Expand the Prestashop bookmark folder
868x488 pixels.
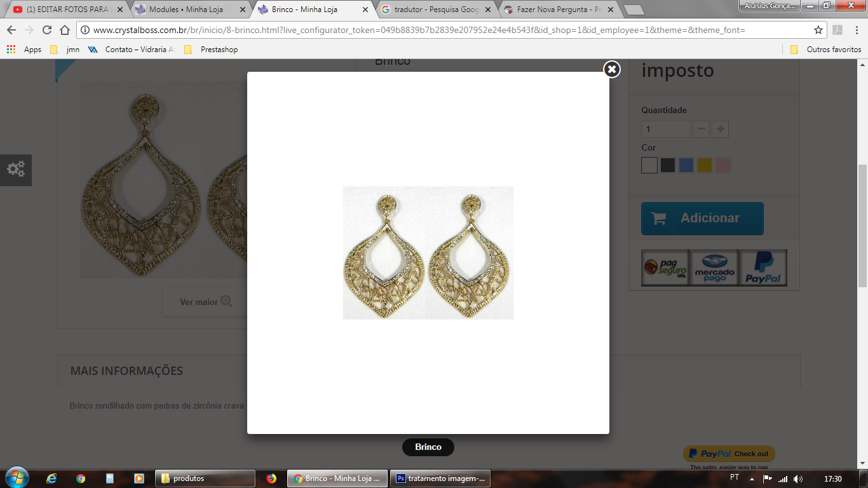(x=210, y=50)
